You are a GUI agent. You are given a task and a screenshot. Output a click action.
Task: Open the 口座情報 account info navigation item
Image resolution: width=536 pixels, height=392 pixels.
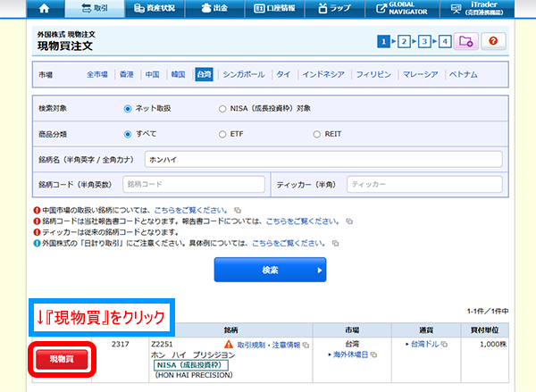[x=276, y=10]
